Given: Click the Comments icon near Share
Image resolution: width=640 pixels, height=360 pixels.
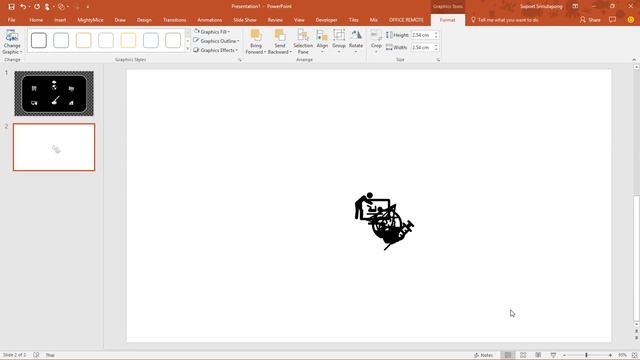Looking at the screenshot, I should tap(612, 20).
